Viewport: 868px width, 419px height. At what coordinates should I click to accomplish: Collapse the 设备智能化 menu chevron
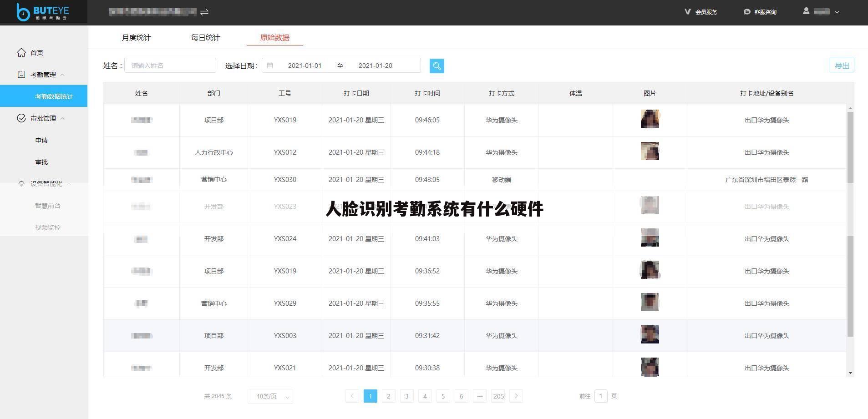pyautogui.click(x=69, y=184)
